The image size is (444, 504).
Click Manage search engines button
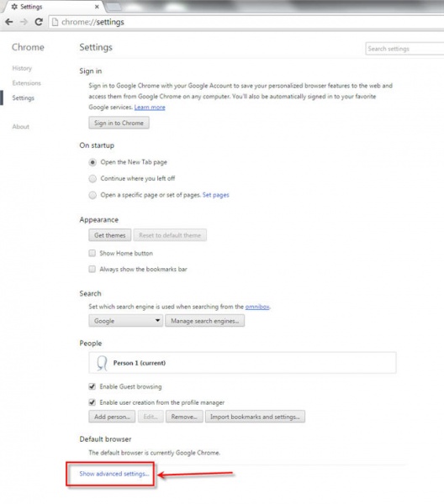click(x=205, y=321)
